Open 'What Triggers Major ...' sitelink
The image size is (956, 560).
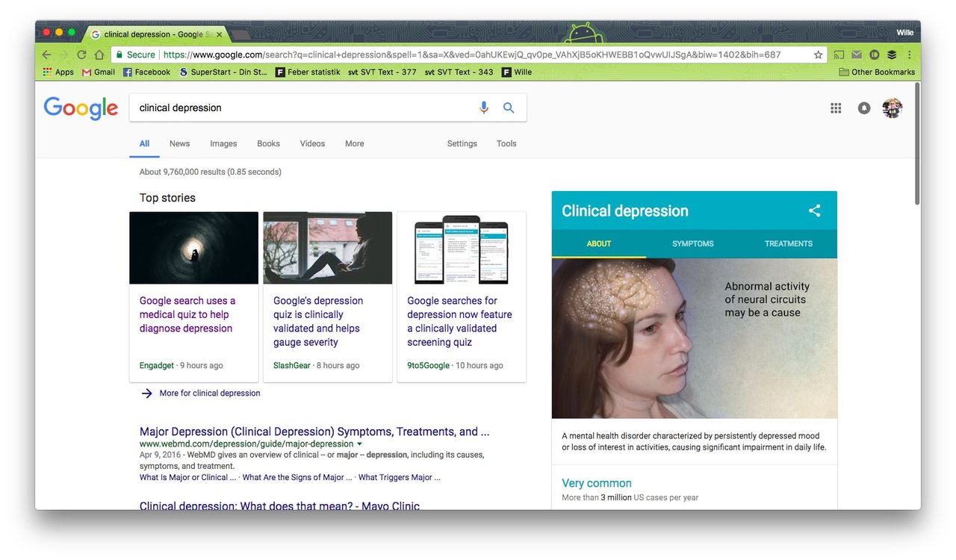(400, 477)
